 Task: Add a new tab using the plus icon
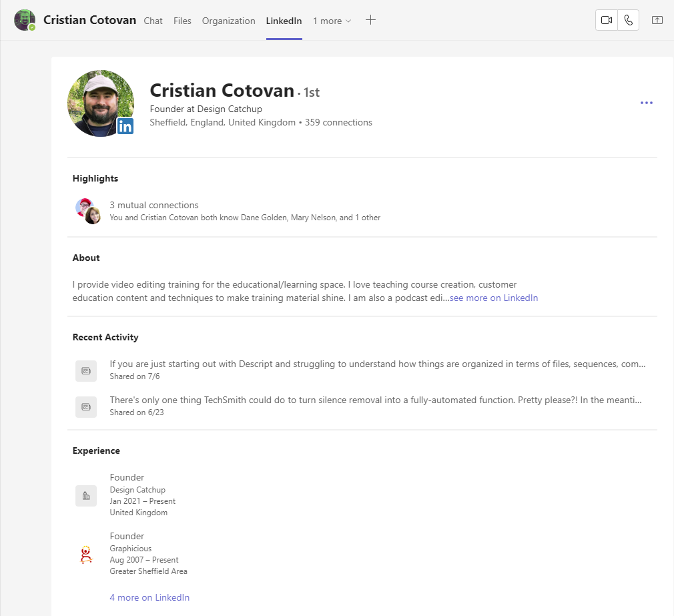click(x=370, y=20)
